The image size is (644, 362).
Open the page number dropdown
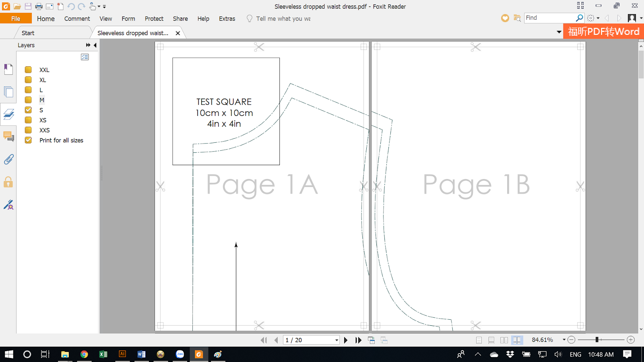click(x=336, y=340)
